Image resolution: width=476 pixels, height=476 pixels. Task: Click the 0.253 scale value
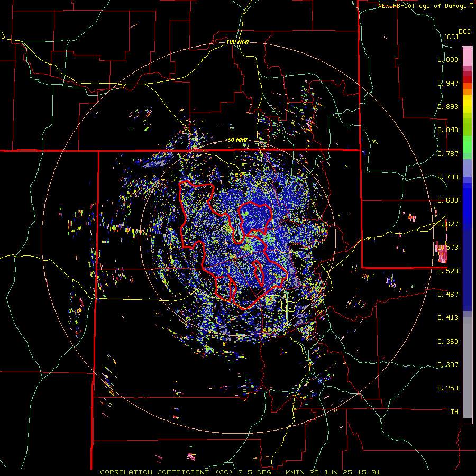click(x=448, y=388)
